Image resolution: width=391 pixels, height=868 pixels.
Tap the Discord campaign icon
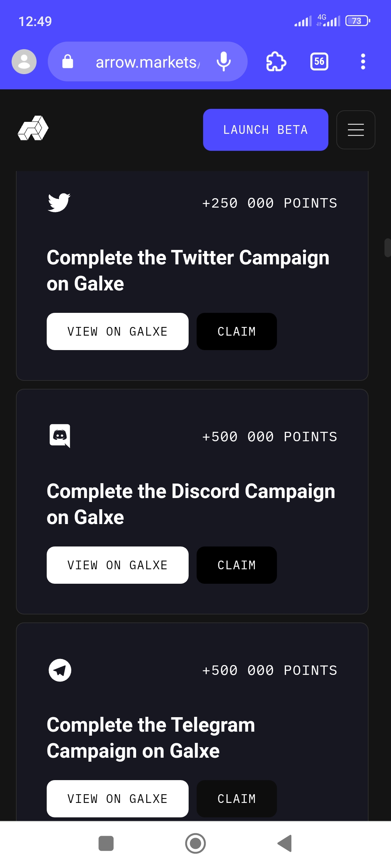tap(60, 436)
